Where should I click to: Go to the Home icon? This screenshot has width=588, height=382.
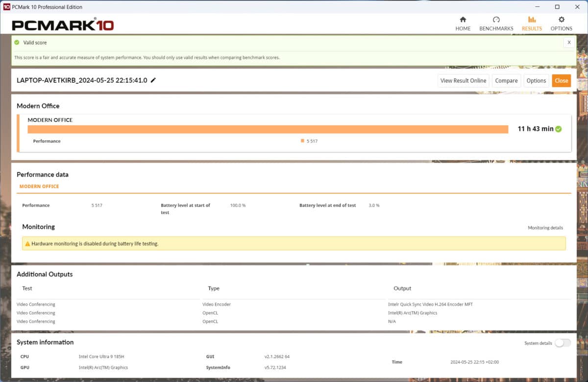click(463, 20)
